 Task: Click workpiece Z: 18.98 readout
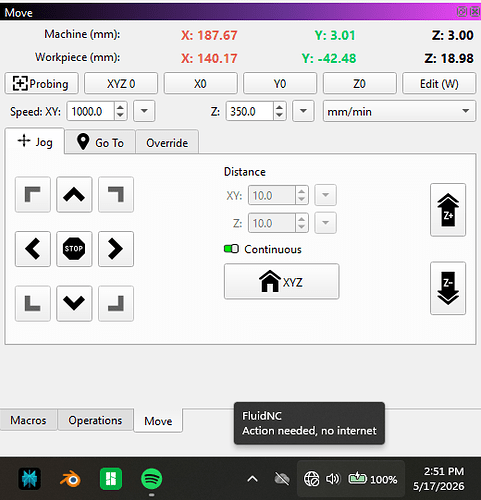449,59
